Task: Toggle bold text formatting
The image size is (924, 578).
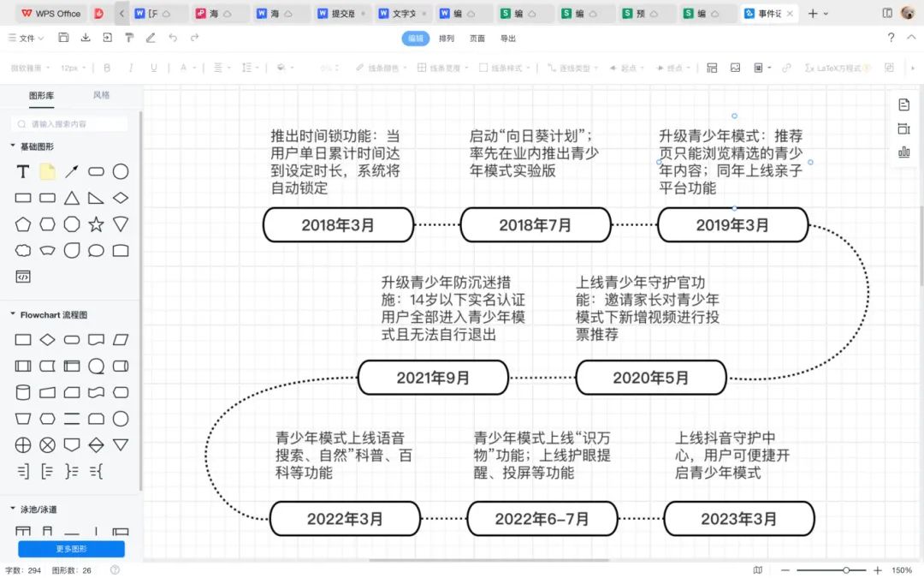Action: click(107, 68)
